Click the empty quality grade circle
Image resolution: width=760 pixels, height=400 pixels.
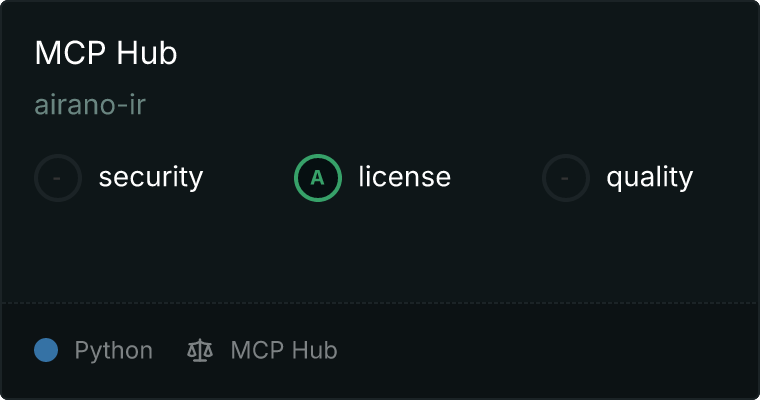[x=566, y=178]
